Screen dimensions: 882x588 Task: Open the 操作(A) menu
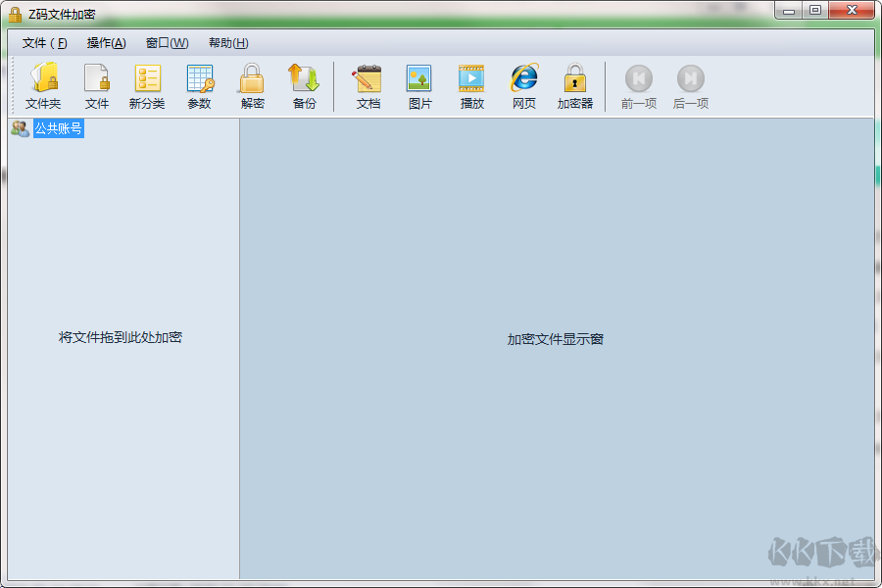coord(106,43)
